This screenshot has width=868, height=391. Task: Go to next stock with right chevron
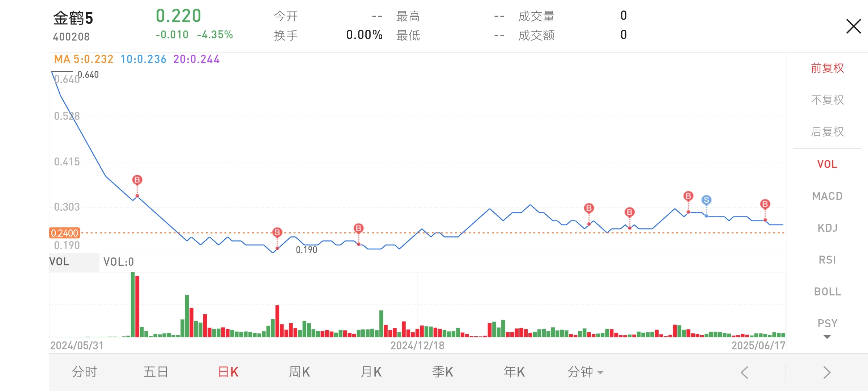[x=827, y=372]
